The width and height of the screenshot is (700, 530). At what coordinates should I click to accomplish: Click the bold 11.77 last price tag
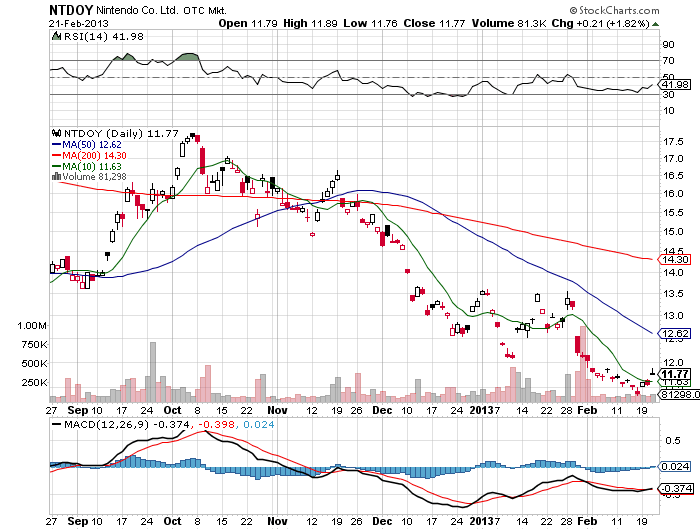tap(675, 374)
